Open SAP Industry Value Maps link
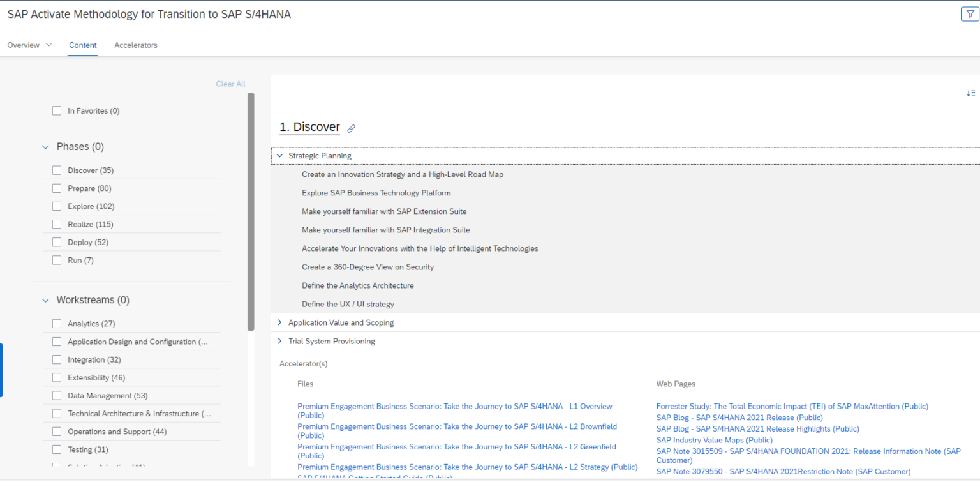980x482 pixels. pyautogui.click(x=714, y=440)
